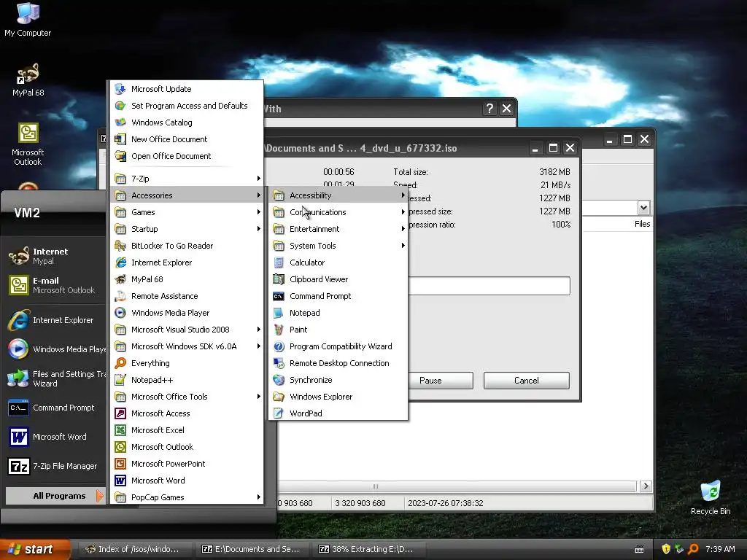Launch Internet Explorer from All Programs

[187, 262]
